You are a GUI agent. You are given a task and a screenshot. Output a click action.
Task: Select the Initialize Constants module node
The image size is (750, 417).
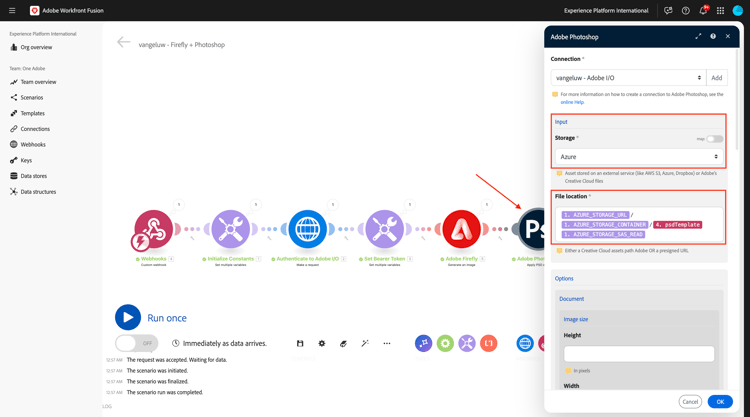click(x=231, y=230)
